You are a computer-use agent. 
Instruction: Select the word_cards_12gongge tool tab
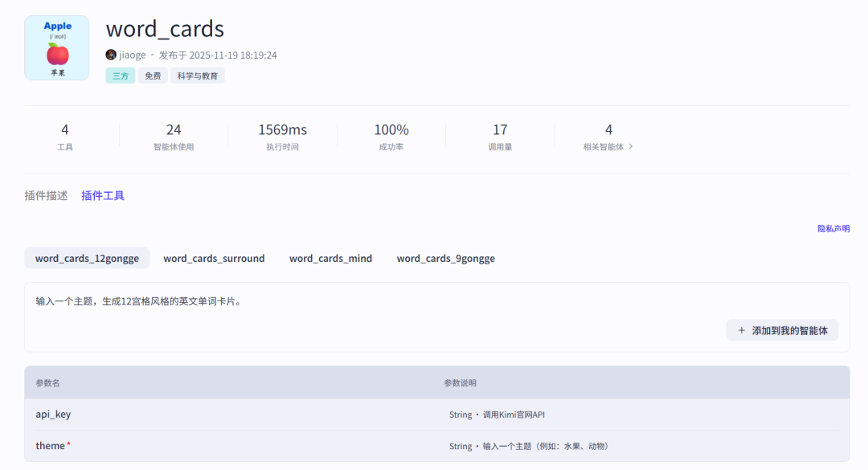(87, 258)
